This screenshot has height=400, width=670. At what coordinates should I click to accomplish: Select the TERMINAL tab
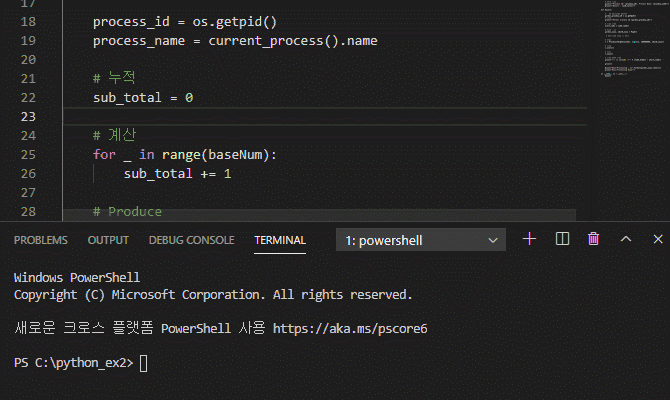(280, 240)
